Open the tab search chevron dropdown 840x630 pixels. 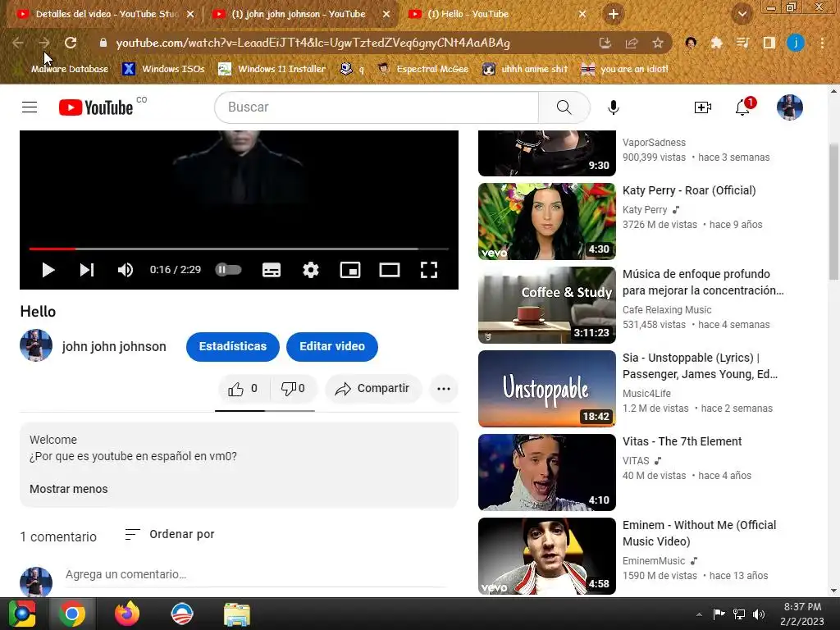click(x=742, y=15)
